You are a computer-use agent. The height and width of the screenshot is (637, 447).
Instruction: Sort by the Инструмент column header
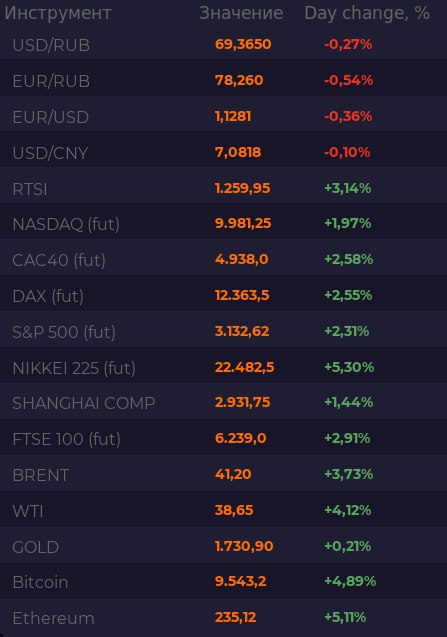[58, 13]
